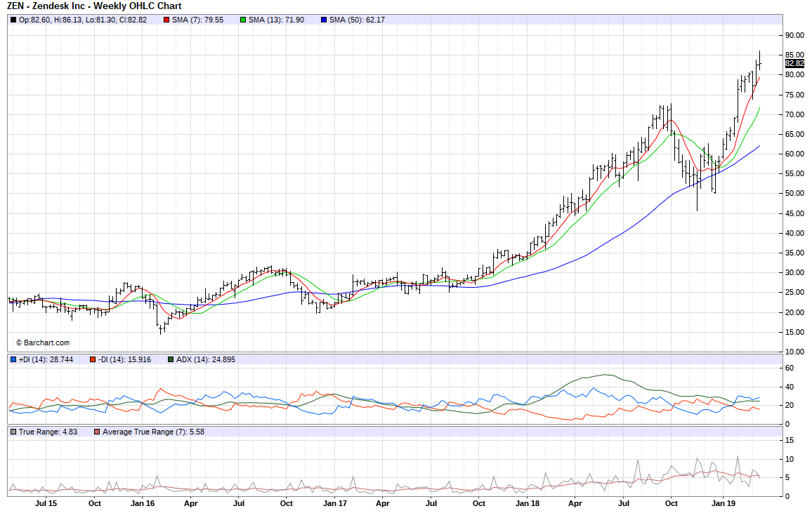The height and width of the screenshot is (525, 812).
Task: Click the 70.00 price axis label
Action: coord(794,114)
